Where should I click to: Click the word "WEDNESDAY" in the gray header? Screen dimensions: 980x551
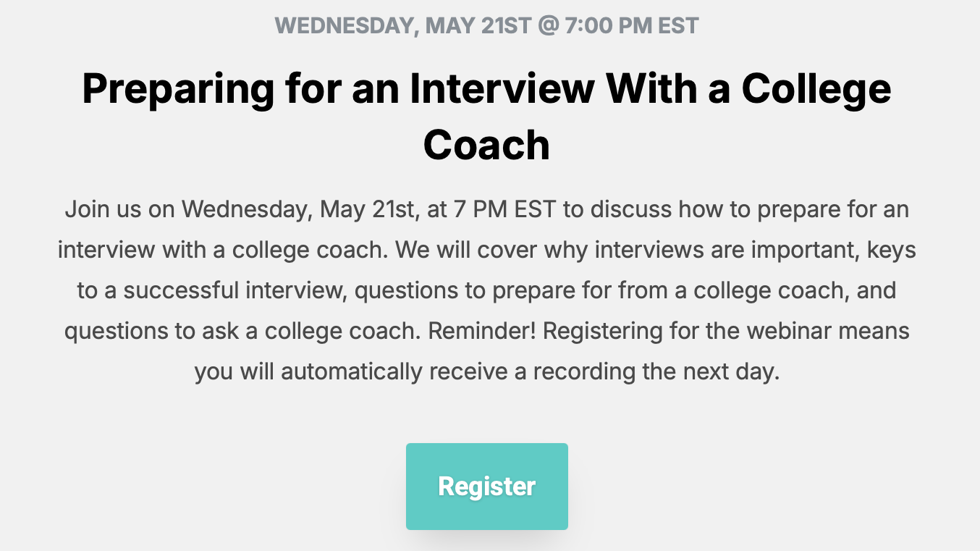click(346, 26)
